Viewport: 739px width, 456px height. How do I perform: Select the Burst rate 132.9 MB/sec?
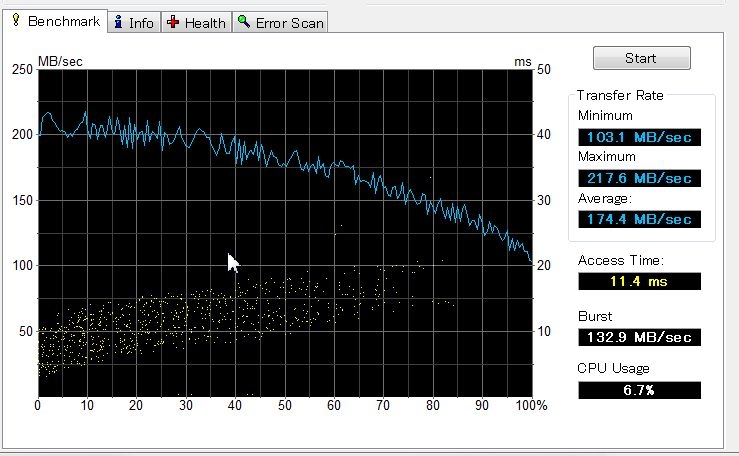pyautogui.click(x=639, y=337)
